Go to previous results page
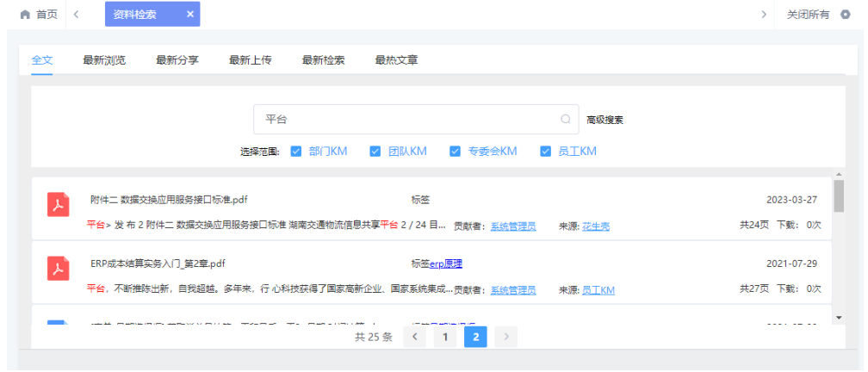 415,337
